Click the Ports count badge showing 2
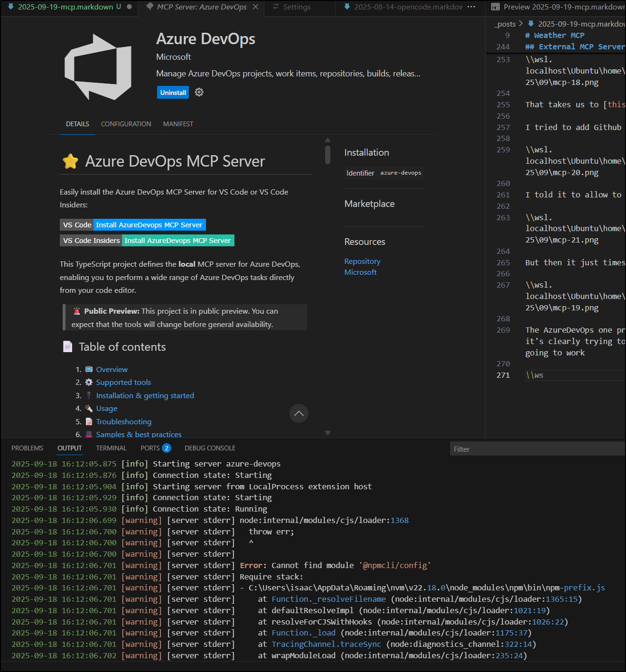 point(167,448)
